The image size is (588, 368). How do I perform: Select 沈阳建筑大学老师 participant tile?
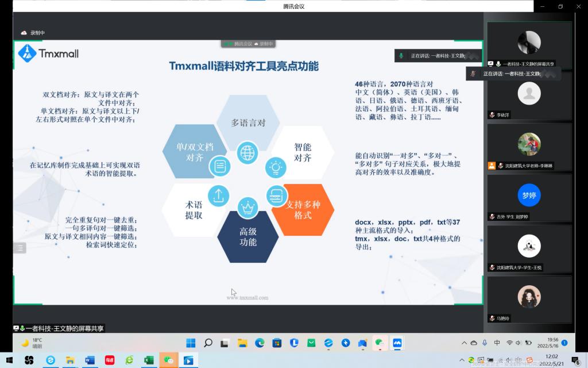pos(529,147)
